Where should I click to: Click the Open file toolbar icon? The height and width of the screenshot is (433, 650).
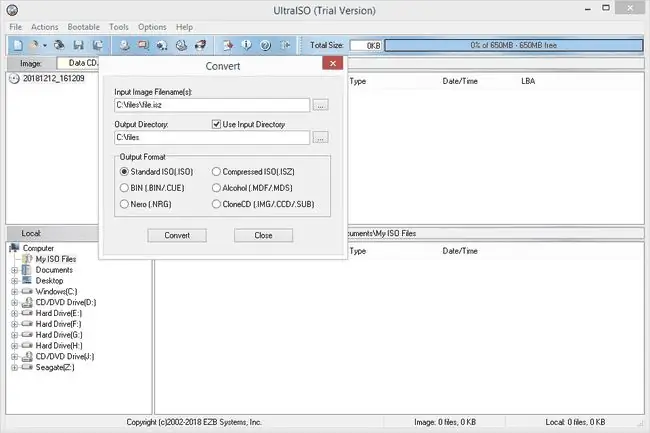point(34,45)
